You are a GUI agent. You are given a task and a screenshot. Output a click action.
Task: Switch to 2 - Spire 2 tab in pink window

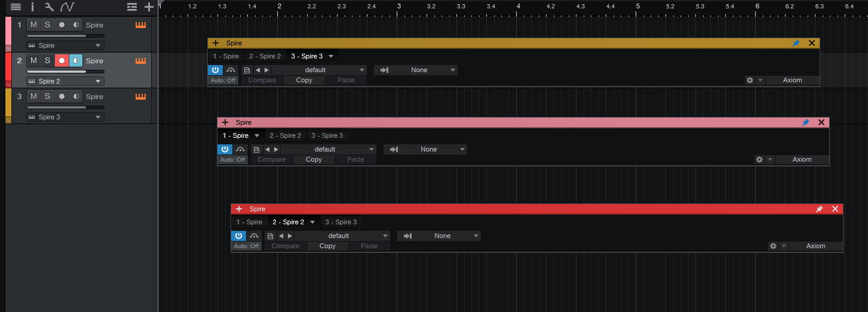pos(285,135)
